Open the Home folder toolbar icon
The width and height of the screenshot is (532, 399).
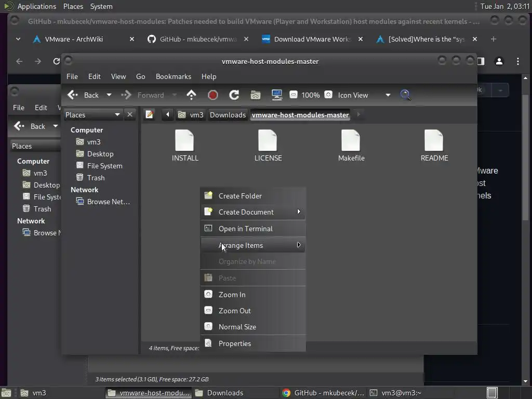256,95
